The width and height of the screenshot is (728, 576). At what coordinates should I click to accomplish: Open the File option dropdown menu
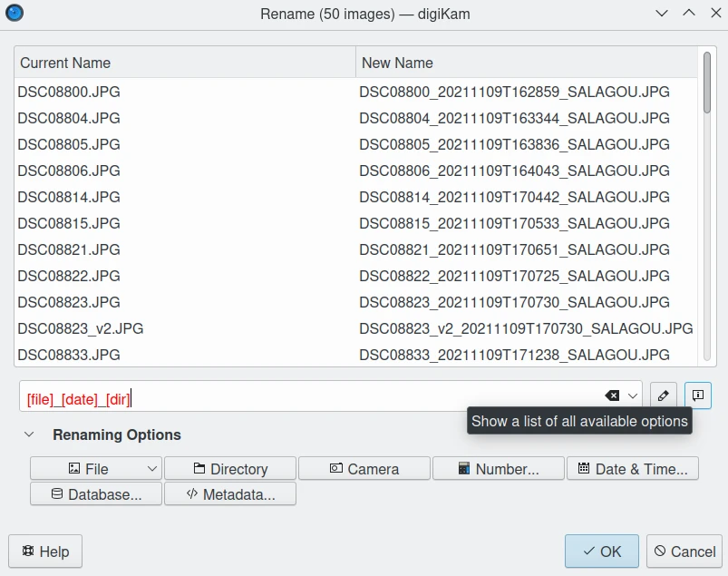pos(151,469)
